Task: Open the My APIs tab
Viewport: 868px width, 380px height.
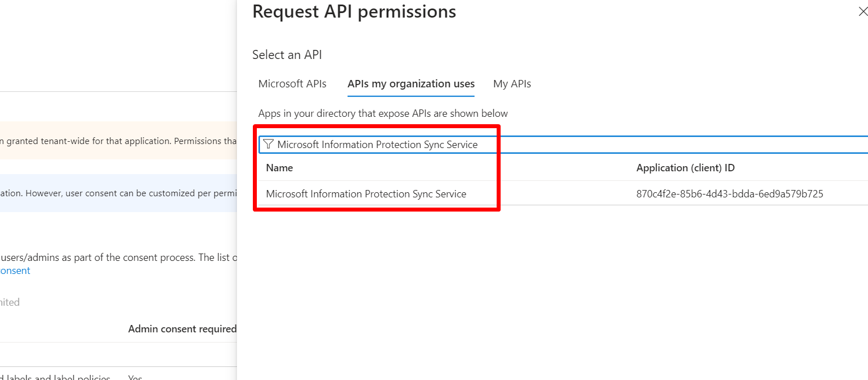Action: coord(512,84)
